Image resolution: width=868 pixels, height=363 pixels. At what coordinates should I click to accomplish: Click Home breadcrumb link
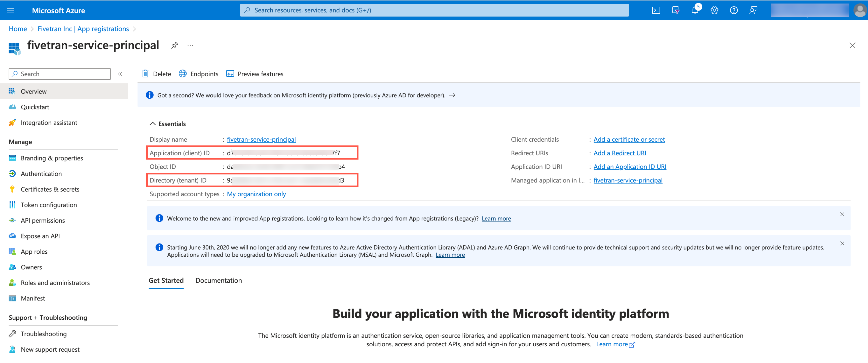pyautogui.click(x=18, y=29)
